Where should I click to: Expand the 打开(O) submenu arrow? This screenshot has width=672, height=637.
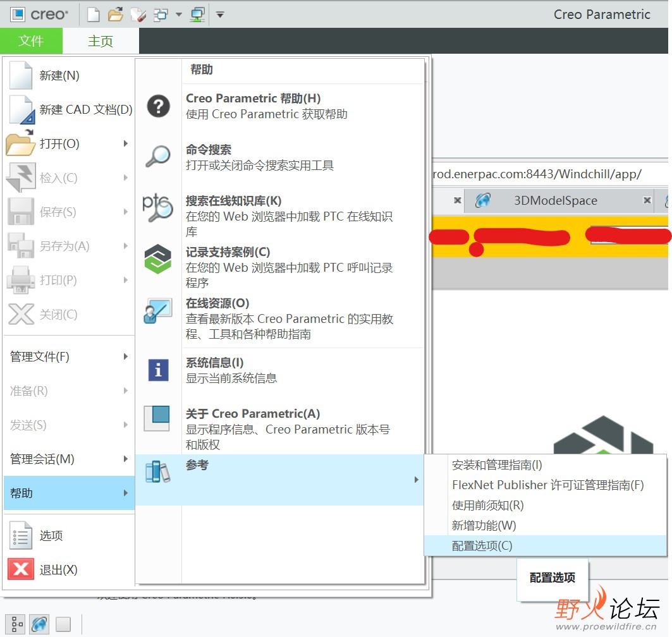126,143
